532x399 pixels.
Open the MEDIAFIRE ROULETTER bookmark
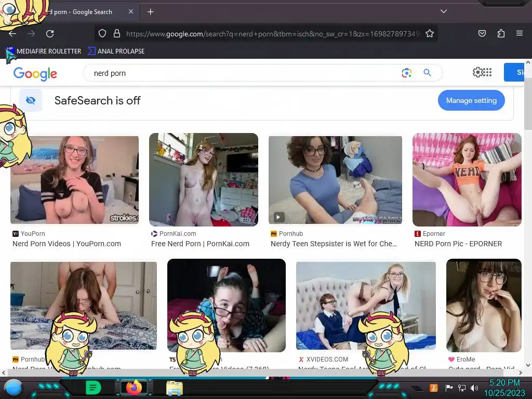[44, 51]
